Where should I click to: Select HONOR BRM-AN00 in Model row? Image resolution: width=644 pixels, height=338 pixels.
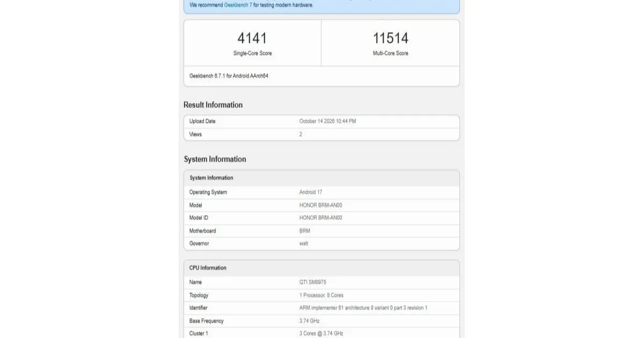pos(320,205)
